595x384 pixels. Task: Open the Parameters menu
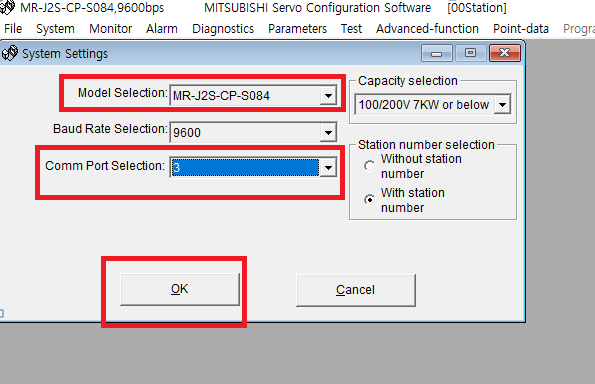[x=297, y=28]
